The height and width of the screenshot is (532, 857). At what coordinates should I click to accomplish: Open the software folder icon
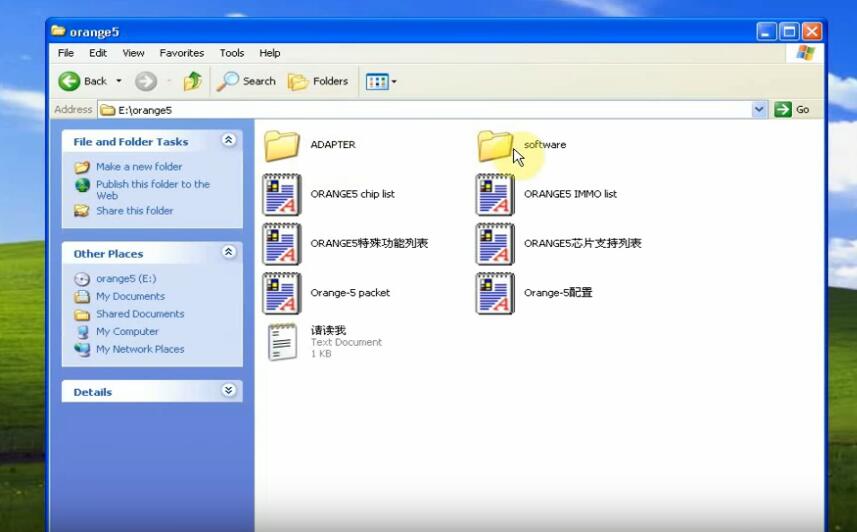495,145
